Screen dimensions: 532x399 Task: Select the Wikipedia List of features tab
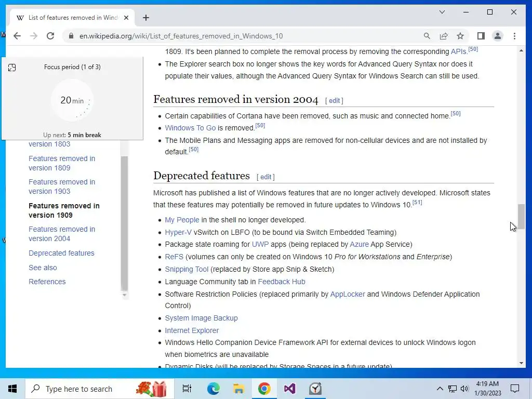coord(72,18)
